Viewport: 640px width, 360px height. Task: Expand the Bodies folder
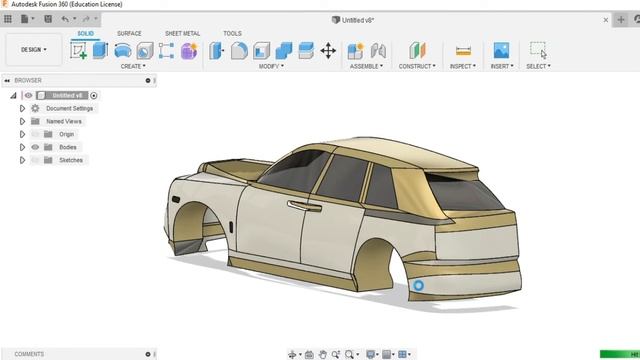[x=22, y=147]
